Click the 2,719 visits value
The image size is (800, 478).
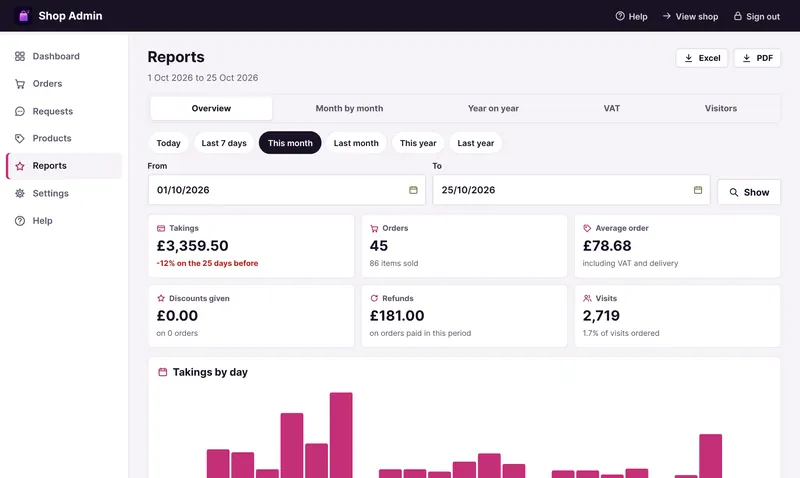(601, 316)
